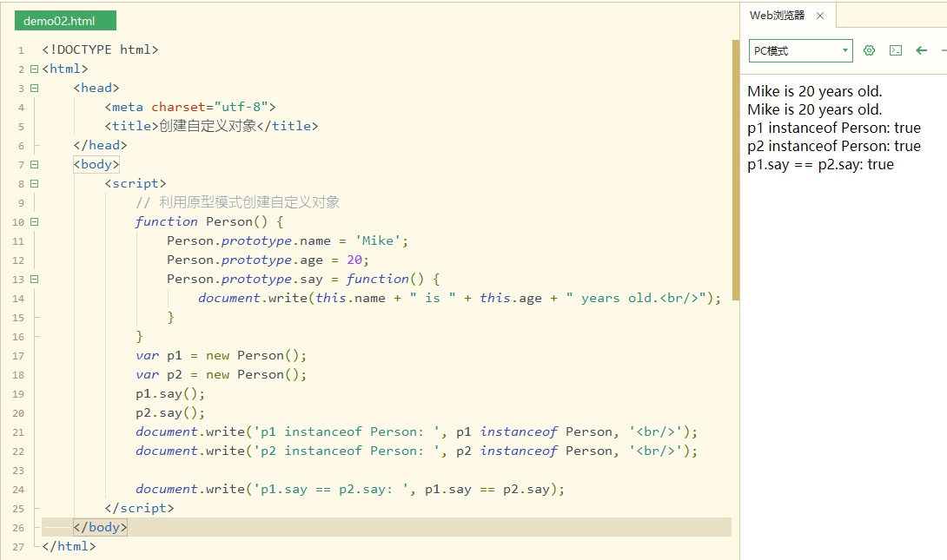Click line 24 p1.say == p2.say code
The image size is (947, 560).
pyautogui.click(x=350, y=490)
